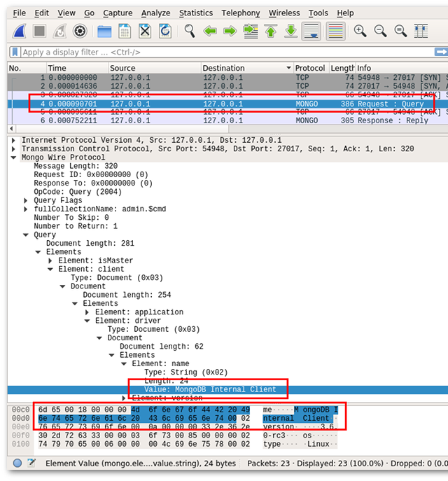The width and height of the screenshot is (448, 481).
Task: Toggle auto-scroll during live capture
Action: (311, 31)
